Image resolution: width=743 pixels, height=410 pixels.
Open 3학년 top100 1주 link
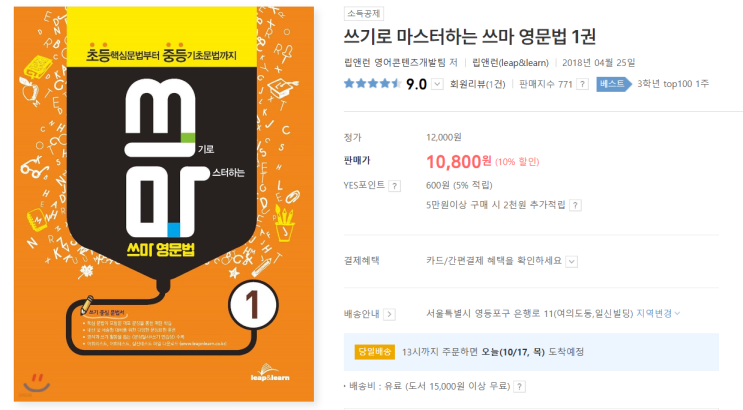click(673, 84)
